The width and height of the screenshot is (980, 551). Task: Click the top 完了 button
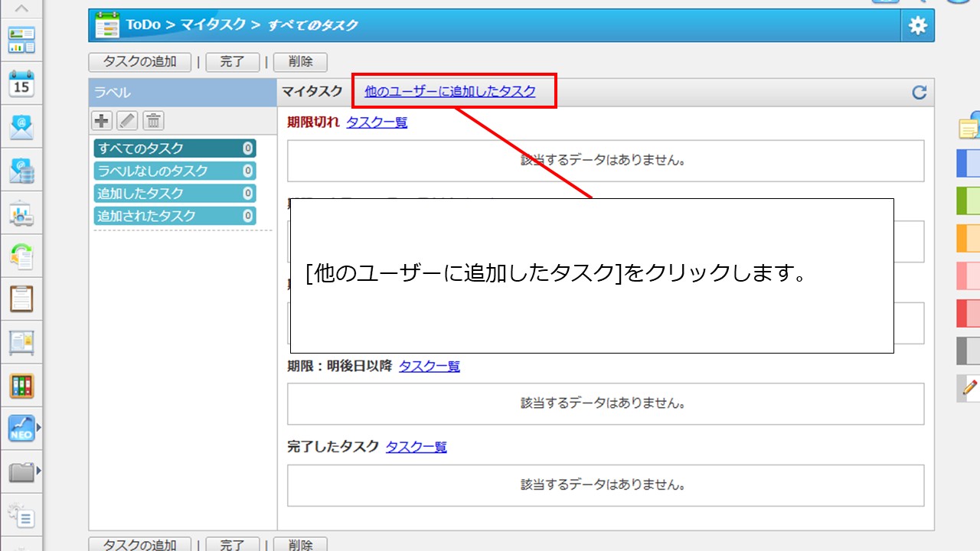(232, 62)
